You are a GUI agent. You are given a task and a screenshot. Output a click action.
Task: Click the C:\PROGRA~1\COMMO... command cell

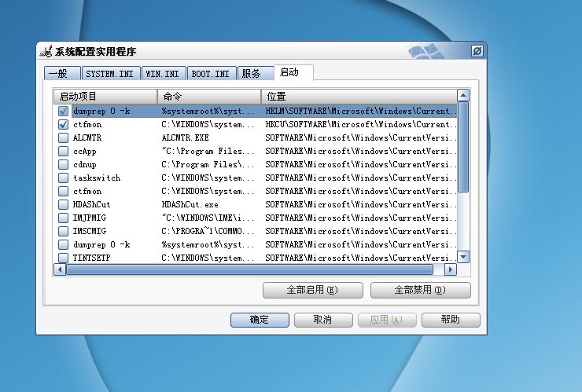[x=208, y=231]
